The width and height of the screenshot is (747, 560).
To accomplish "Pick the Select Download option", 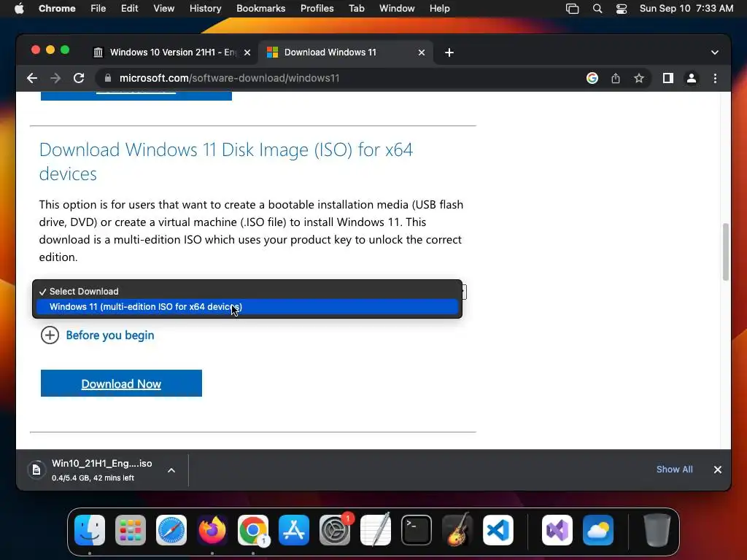I will (247, 292).
